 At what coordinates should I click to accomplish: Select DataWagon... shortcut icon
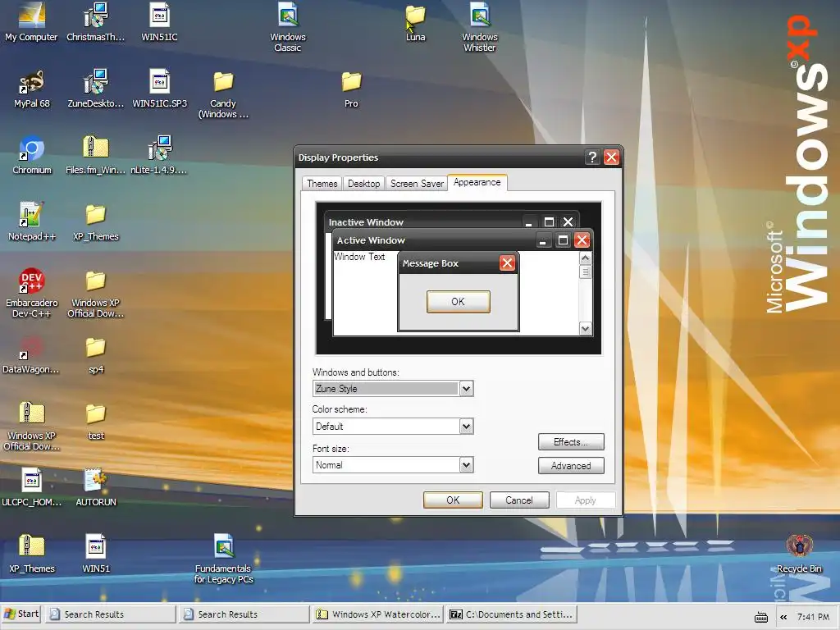31,354
